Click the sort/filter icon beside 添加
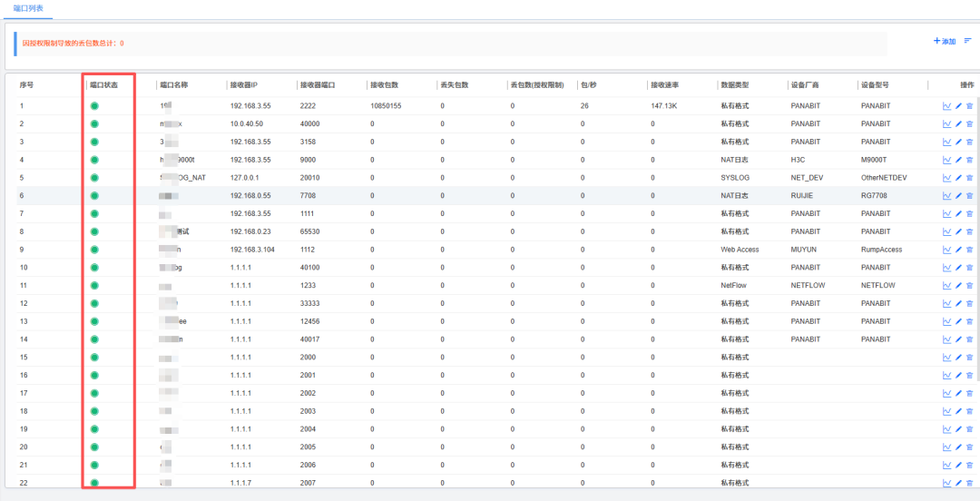Viewport: 980px width, 501px height. point(967,41)
